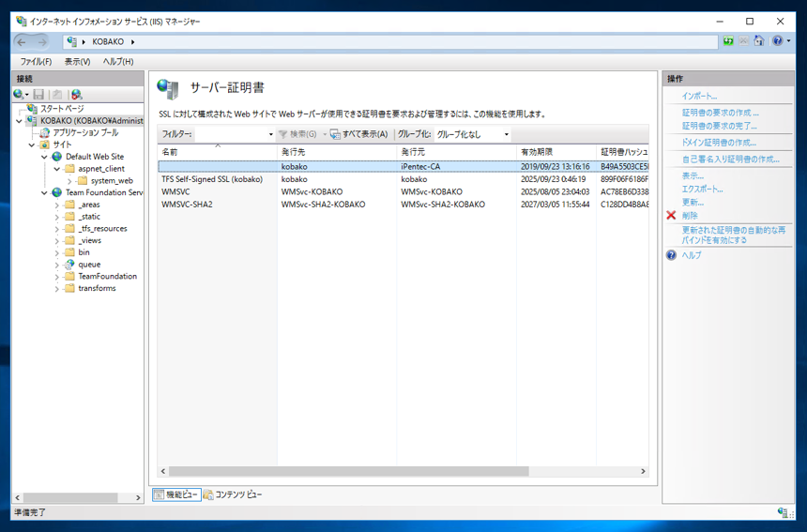807x532 pixels.
Task: Open the blue Help icon in address bar
Action: coord(778,41)
